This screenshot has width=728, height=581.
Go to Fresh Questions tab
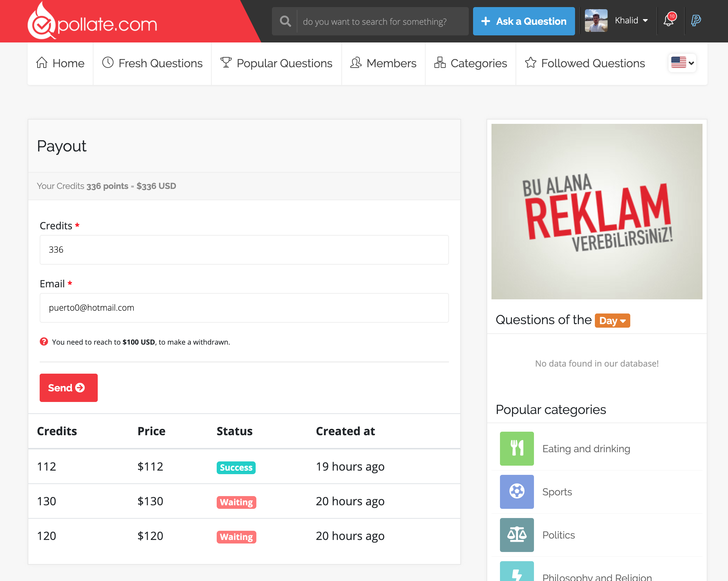click(152, 63)
